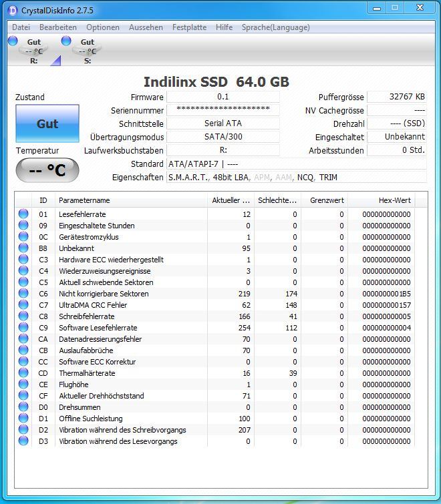Click status orb of Drehsummen row
The image size is (441, 504).
(x=23, y=407)
